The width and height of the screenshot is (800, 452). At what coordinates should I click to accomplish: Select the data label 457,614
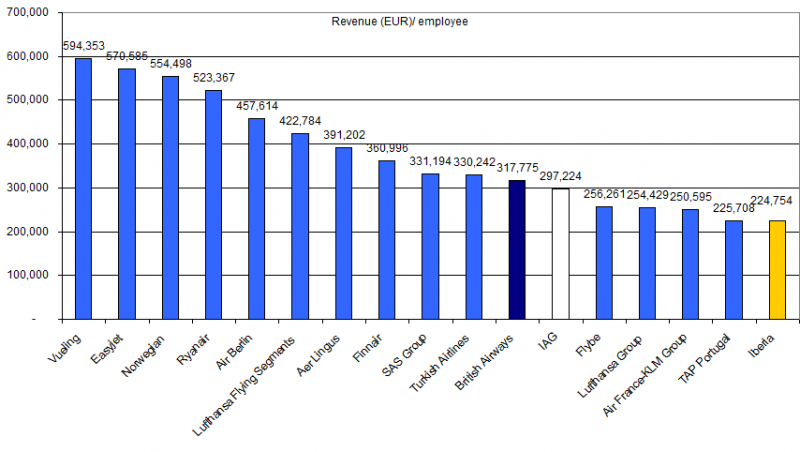coord(257,106)
